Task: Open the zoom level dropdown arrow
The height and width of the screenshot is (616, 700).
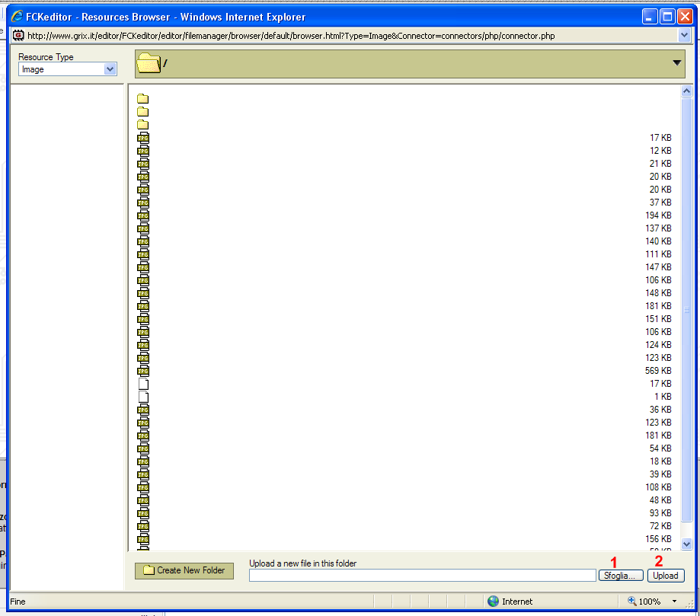Action: [674, 602]
